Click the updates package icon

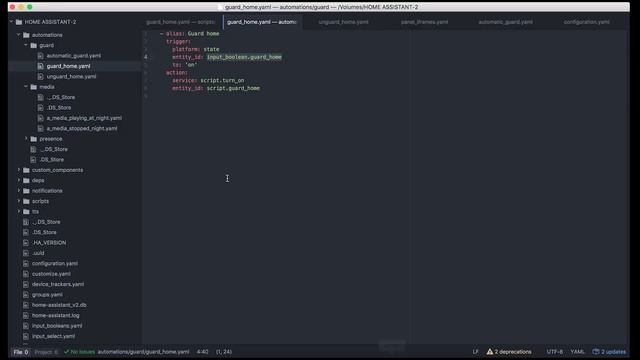click(x=596, y=351)
